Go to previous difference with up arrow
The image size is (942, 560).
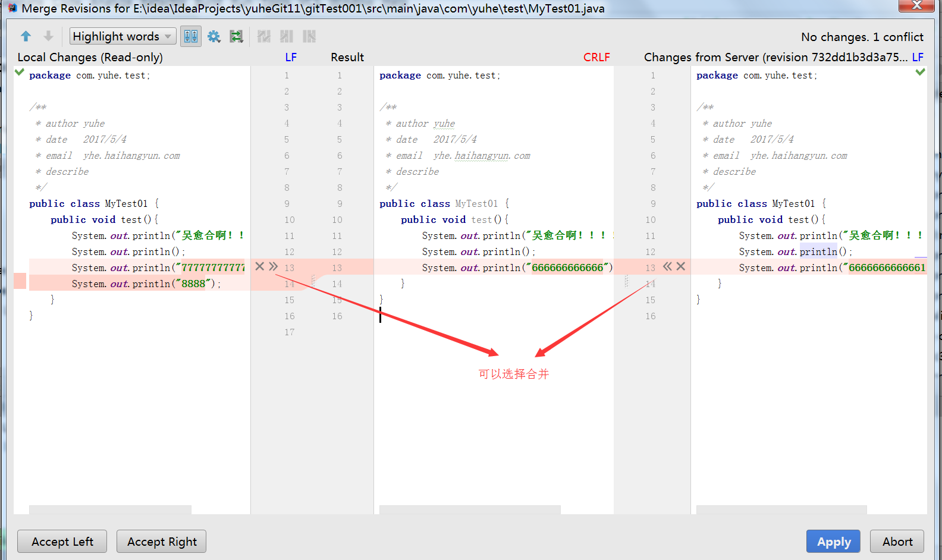[x=26, y=36]
